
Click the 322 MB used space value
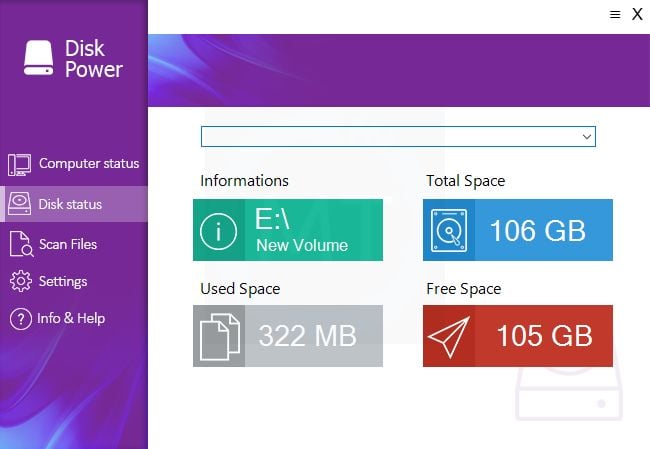coord(307,336)
